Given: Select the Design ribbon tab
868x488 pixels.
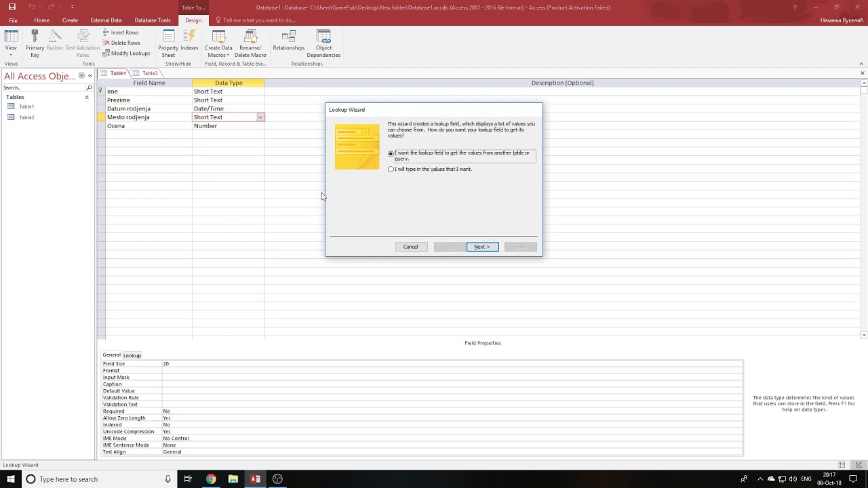Looking at the screenshot, I should [x=193, y=20].
